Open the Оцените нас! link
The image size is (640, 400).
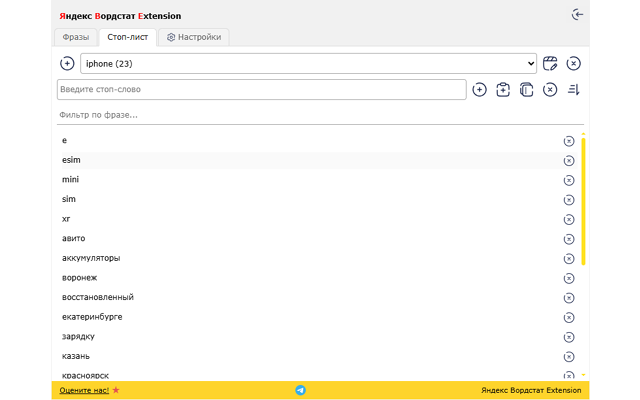84,390
